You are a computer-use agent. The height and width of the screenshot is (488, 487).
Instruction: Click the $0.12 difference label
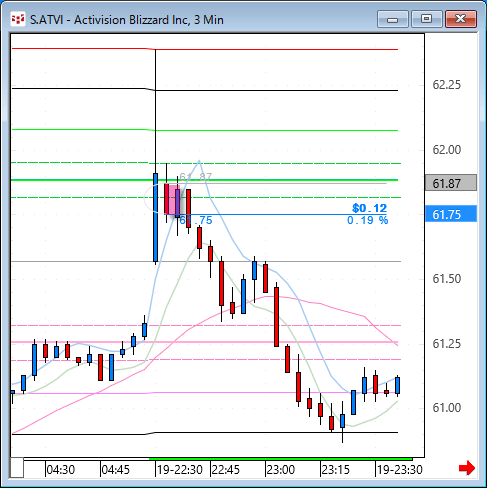coord(369,208)
